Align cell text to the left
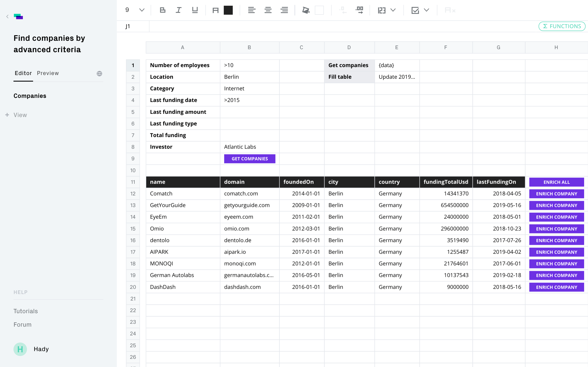 pyautogui.click(x=252, y=10)
